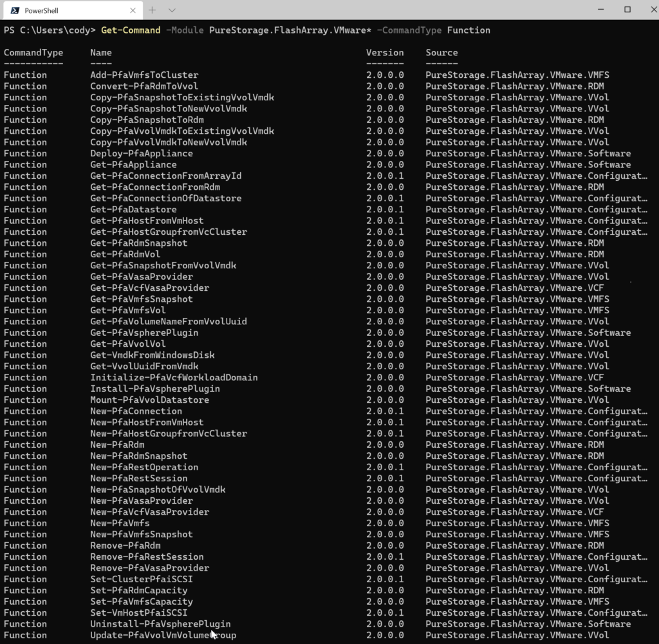Click the Mount-PfaVvolDatastore entry
Screen dimensions: 659x644
pos(149,400)
